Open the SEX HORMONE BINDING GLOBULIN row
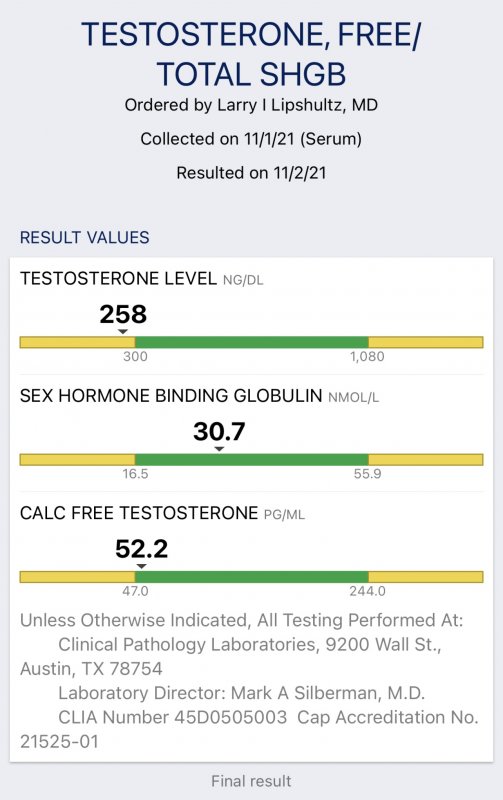This screenshot has width=503, height=800. (x=252, y=433)
